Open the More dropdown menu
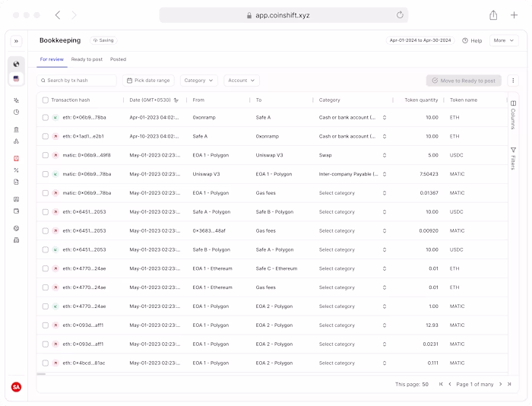Viewport: 532px width, 406px height. pos(504,40)
